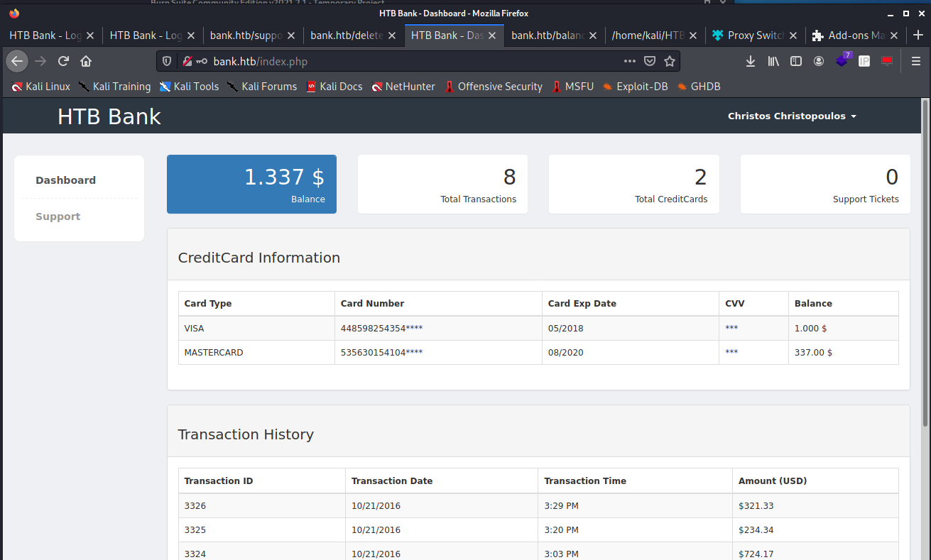This screenshot has height=560, width=931.
Task: Switch to the Proxy Switcher tab
Action: coord(748,35)
